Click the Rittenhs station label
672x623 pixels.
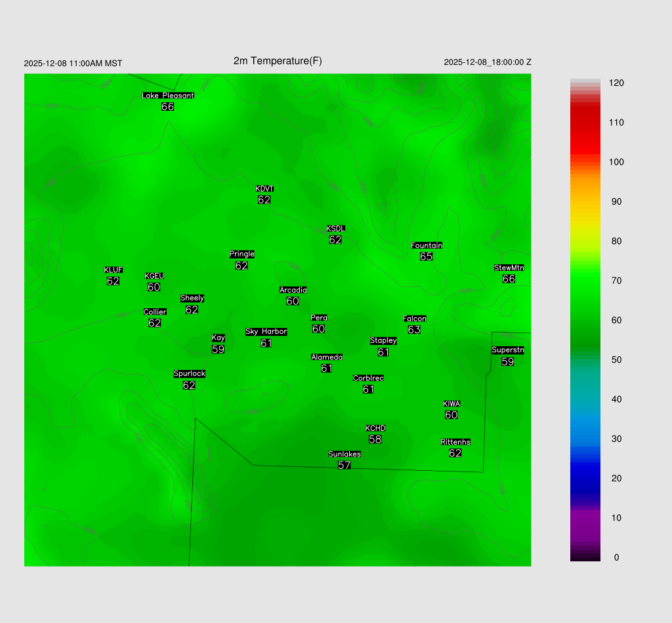pos(455,442)
